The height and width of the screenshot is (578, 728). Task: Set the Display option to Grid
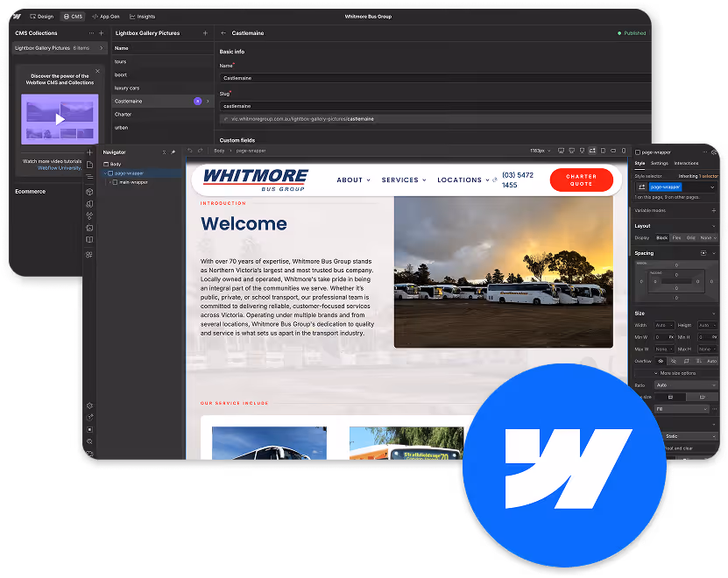coord(691,237)
